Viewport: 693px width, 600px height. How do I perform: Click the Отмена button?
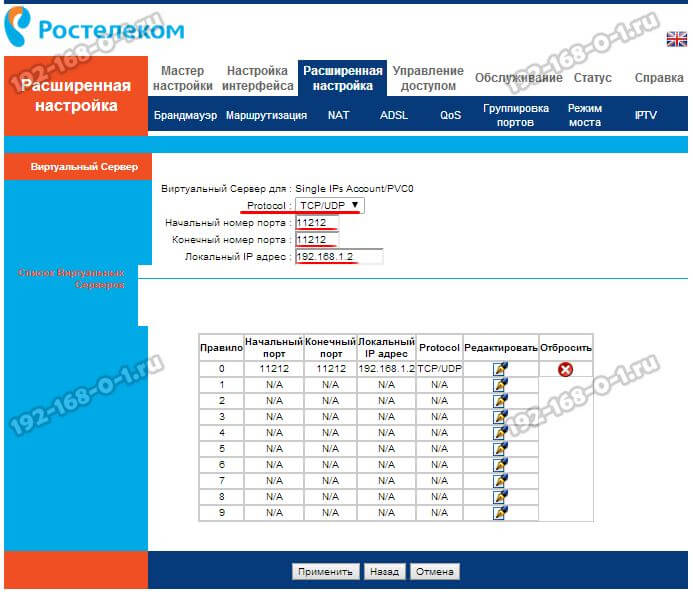[x=434, y=572]
